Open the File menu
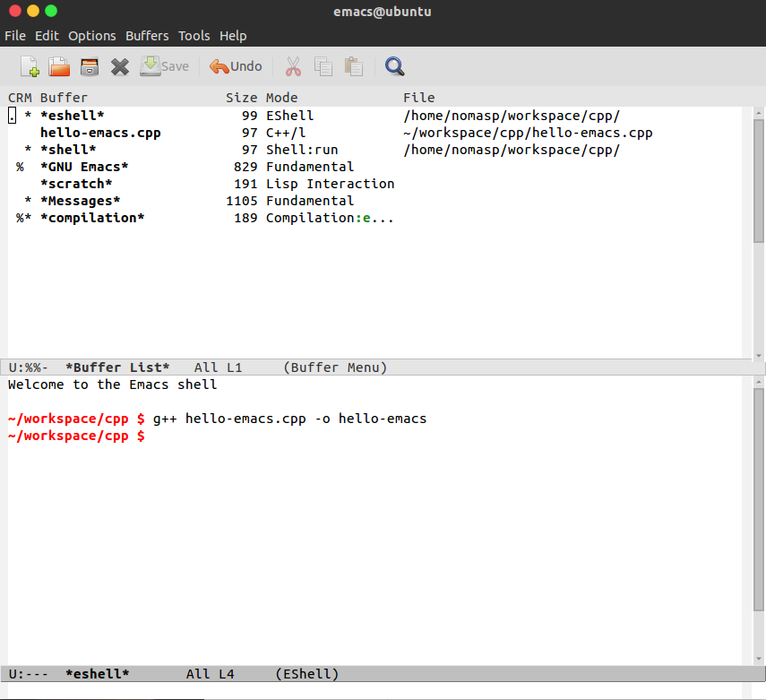This screenshot has width=766, height=700. (15, 36)
